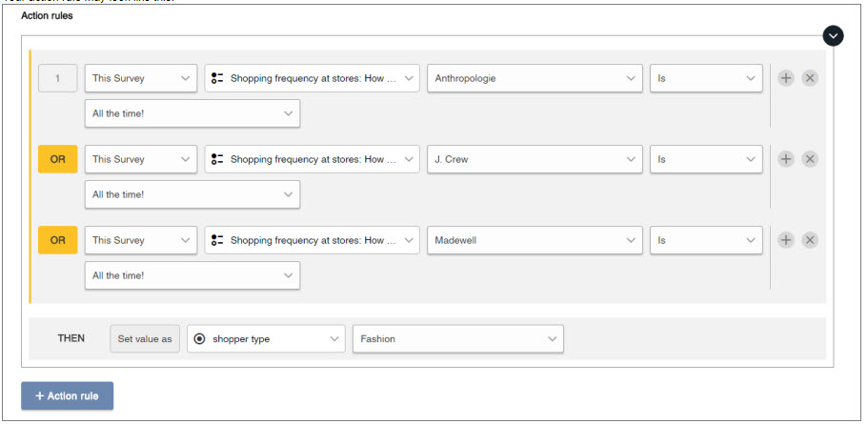Toggle the OR operator on the Madewell row
The image size is (868, 424).
[x=57, y=240]
